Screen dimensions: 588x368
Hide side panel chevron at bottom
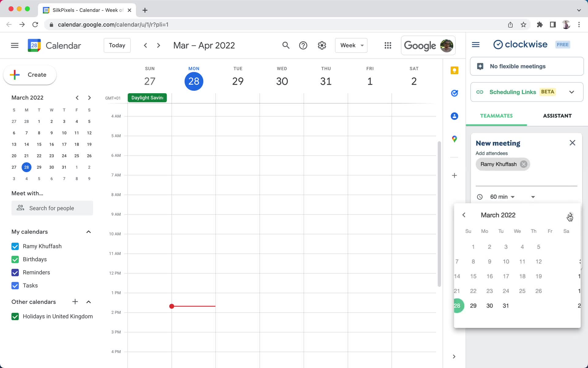(x=454, y=356)
